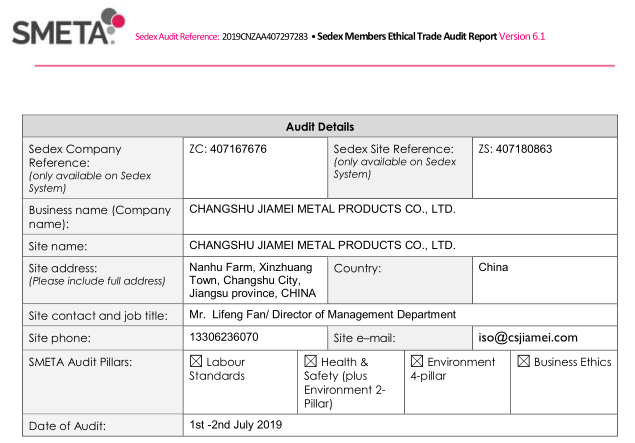
Task: Click the Date of Audit value
Action: coord(236,425)
